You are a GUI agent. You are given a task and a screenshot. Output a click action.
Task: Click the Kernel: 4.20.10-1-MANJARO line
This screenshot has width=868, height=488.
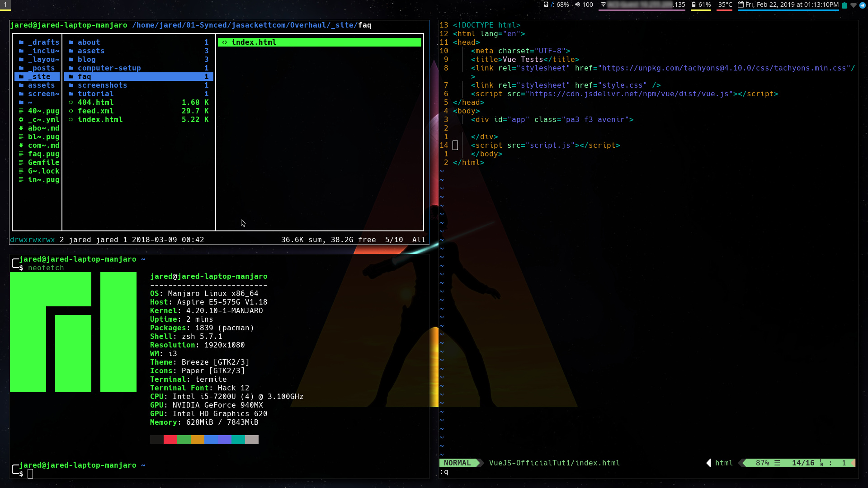pyautogui.click(x=207, y=311)
